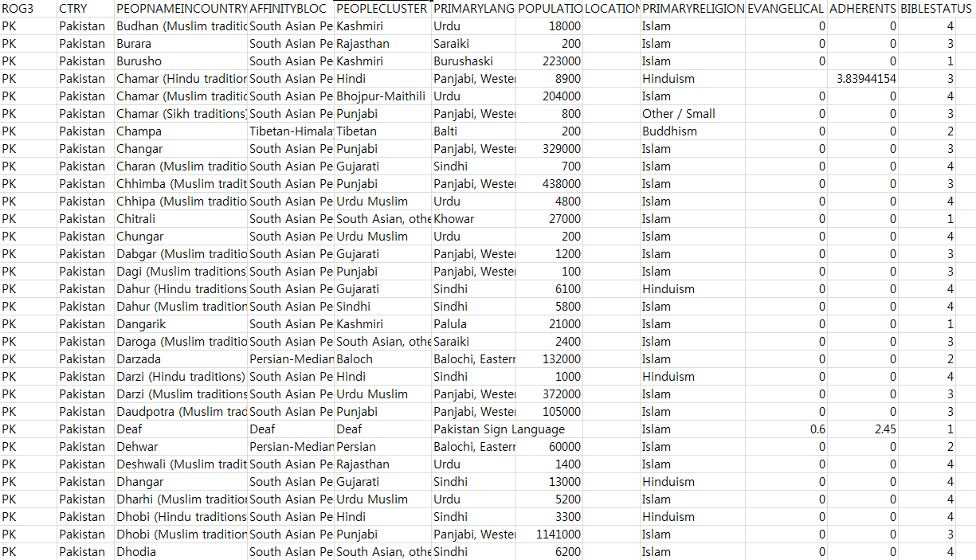Select the population value 3300
Viewport: 976px width, 560px height.
(549, 517)
